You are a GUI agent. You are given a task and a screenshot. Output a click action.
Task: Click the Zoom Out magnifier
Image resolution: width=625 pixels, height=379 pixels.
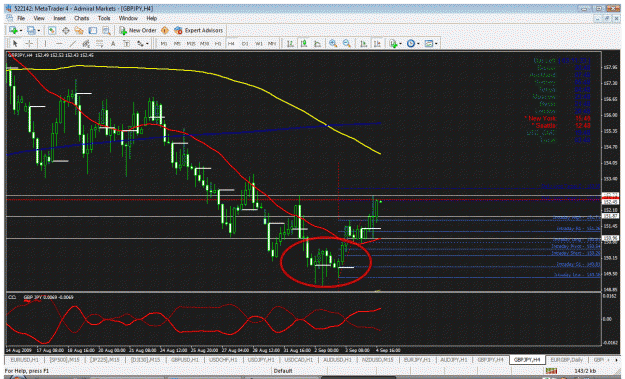(346, 43)
